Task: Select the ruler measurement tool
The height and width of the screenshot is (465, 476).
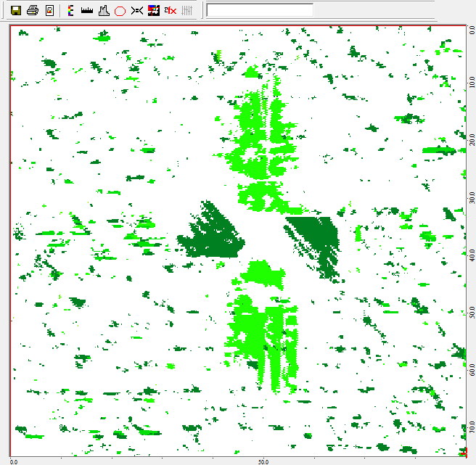Action: (x=87, y=11)
